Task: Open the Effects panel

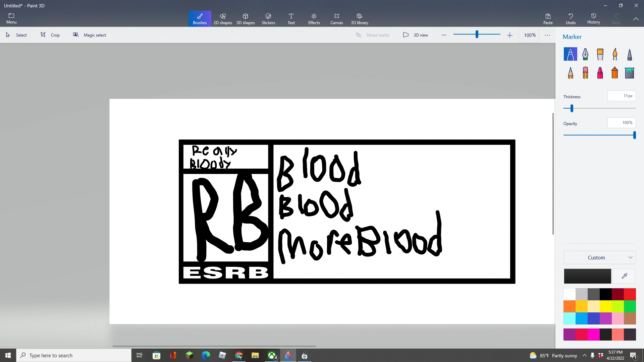Action: point(314,18)
